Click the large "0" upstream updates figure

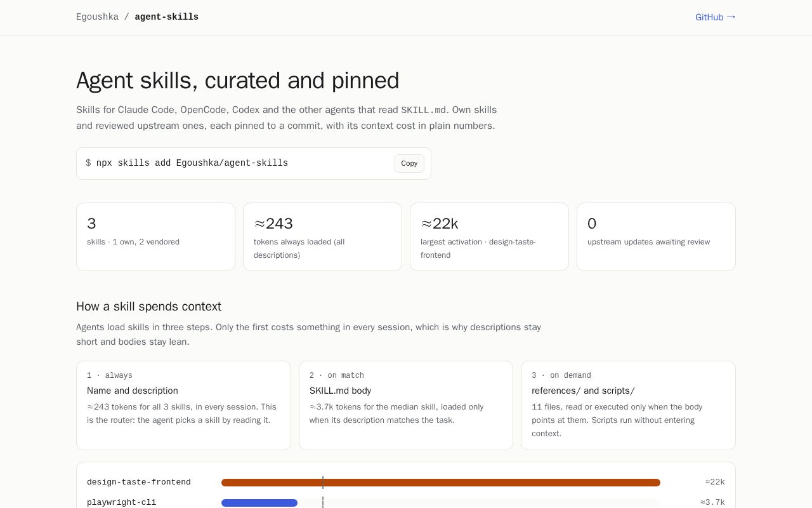pyautogui.click(x=592, y=224)
